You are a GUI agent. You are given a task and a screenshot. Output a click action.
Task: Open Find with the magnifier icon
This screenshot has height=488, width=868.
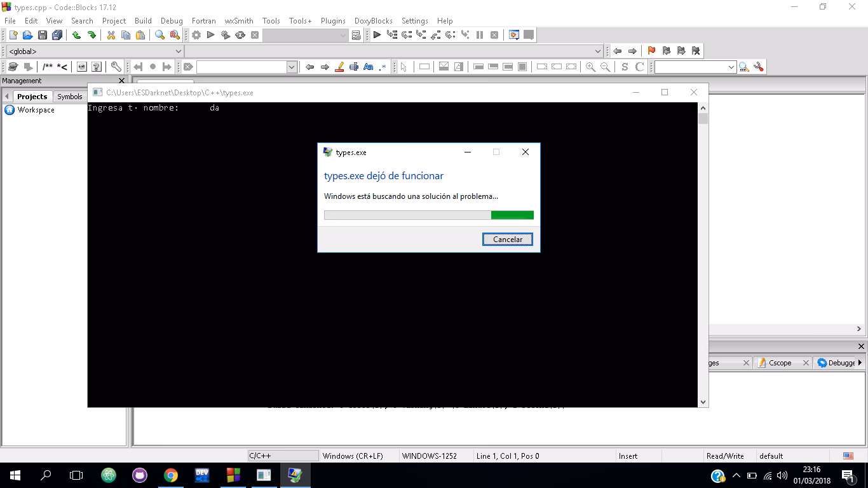pos(159,36)
